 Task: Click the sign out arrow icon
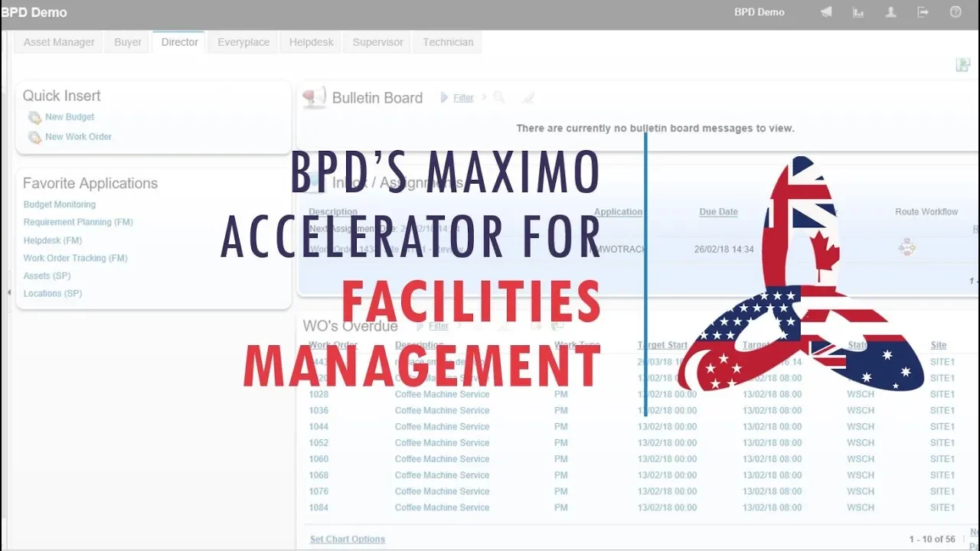pyautogui.click(x=923, y=12)
